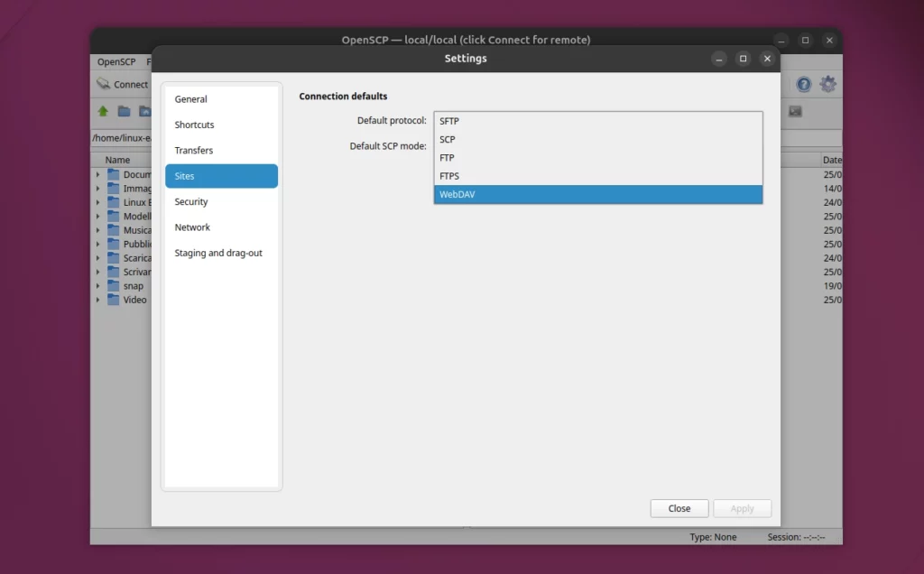This screenshot has width=924, height=574.
Task: Expand the Musica folder tree arrow
Action: pos(97,230)
